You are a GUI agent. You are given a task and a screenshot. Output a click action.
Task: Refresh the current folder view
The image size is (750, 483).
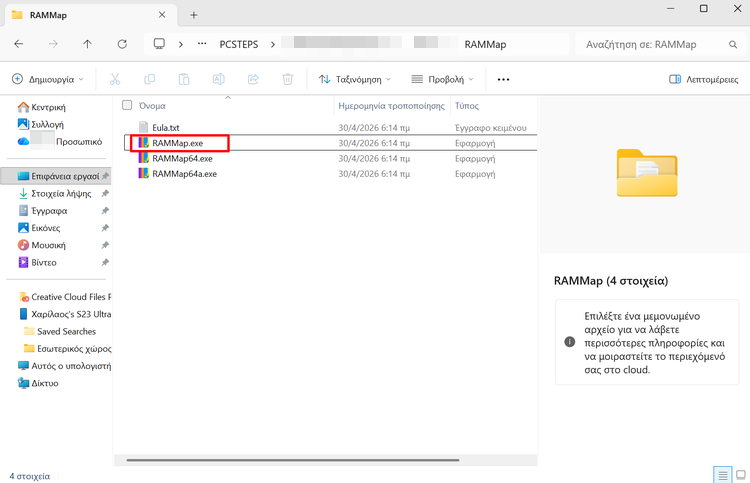(x=122, y=44)
